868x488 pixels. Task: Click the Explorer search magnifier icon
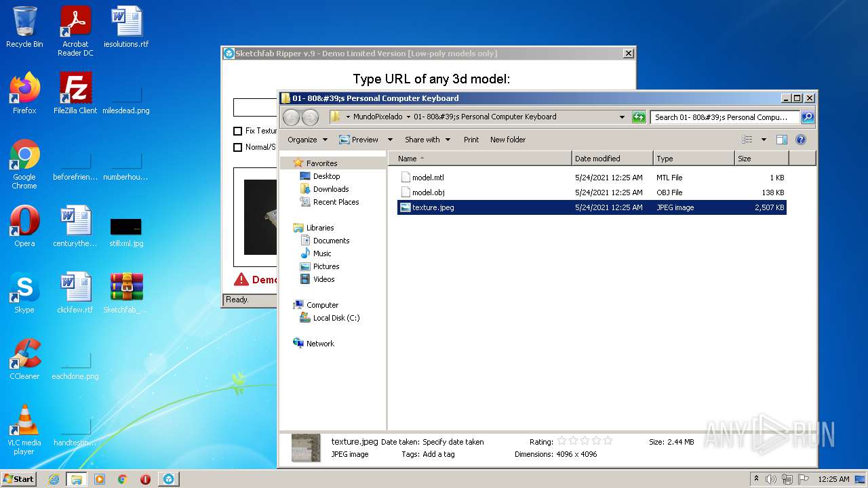pyautogui.click(x=807, y=117)
